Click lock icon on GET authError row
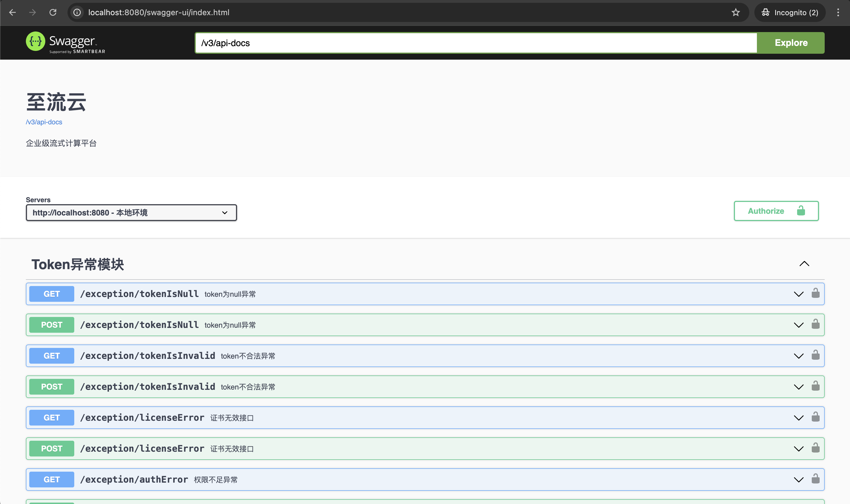The height and width of the screenshot is (504, 850). [x=815, y=479]
